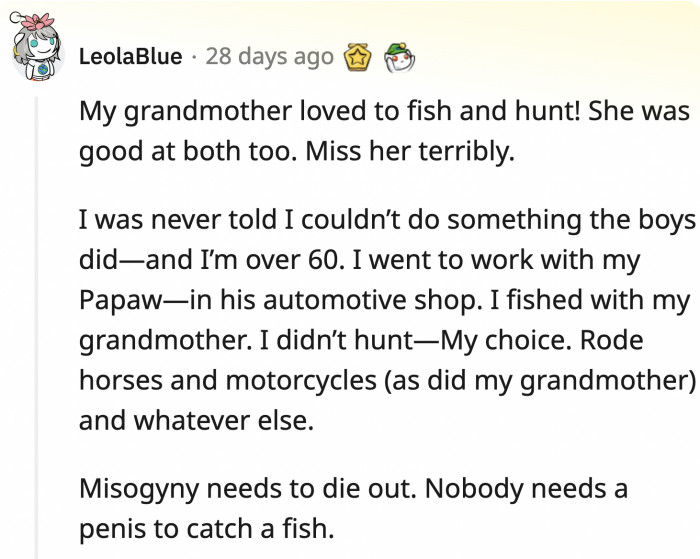Click the '28 days ago' timestamp
This screenshot has width=700, height=559.
pyautogui.click(x=269, y=58)
